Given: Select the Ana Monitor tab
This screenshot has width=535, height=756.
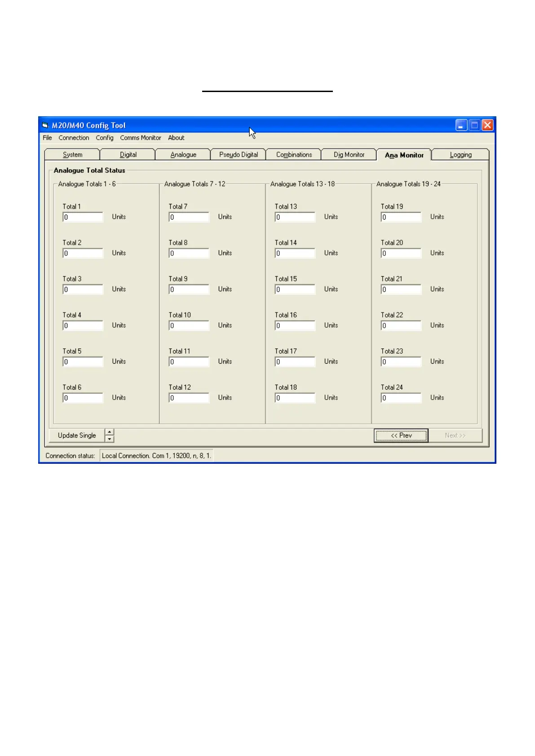Looking at the screenshot, I should 404,155.
